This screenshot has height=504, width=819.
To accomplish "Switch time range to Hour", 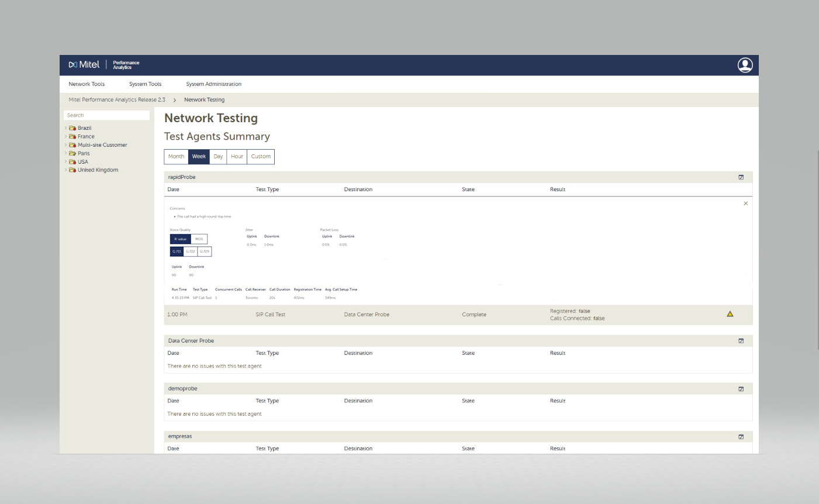I will [x=237, y=157].
